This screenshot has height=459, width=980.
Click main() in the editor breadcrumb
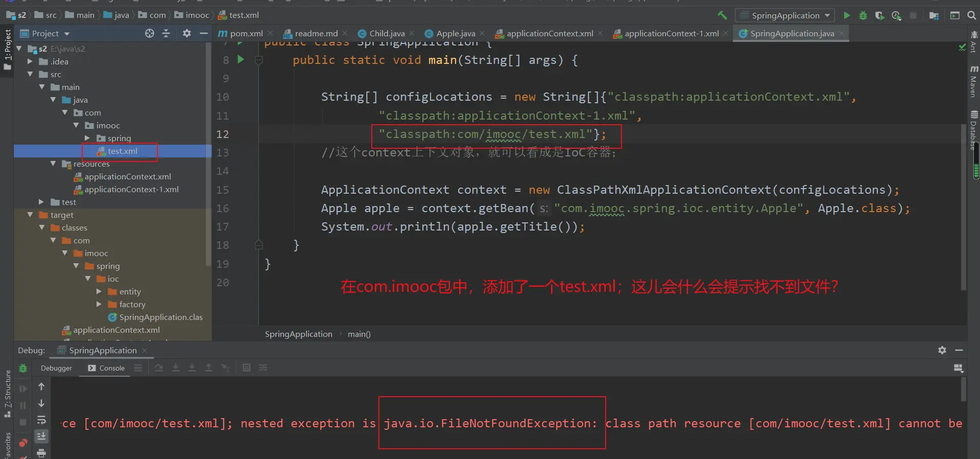(359, 334)
